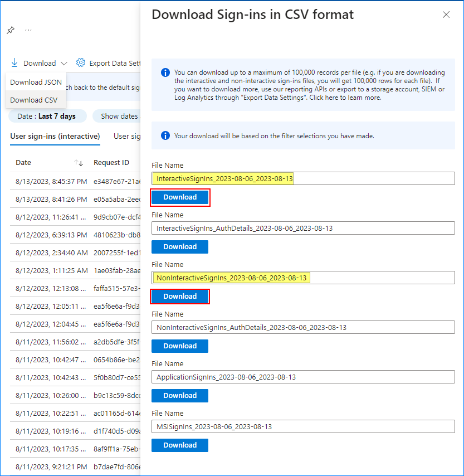
Task: Click request ID d1f740d5-d09
Action: pyautogui.click(x=117, y=431)
